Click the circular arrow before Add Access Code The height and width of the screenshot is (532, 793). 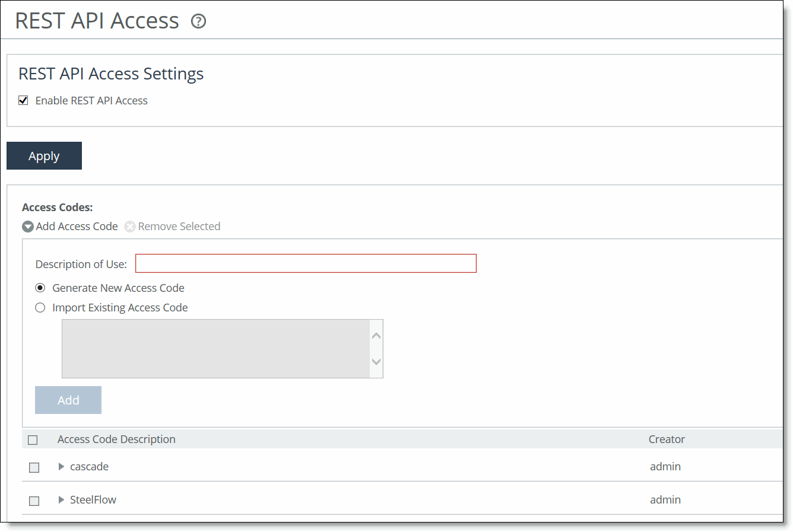tap(27, 226)
